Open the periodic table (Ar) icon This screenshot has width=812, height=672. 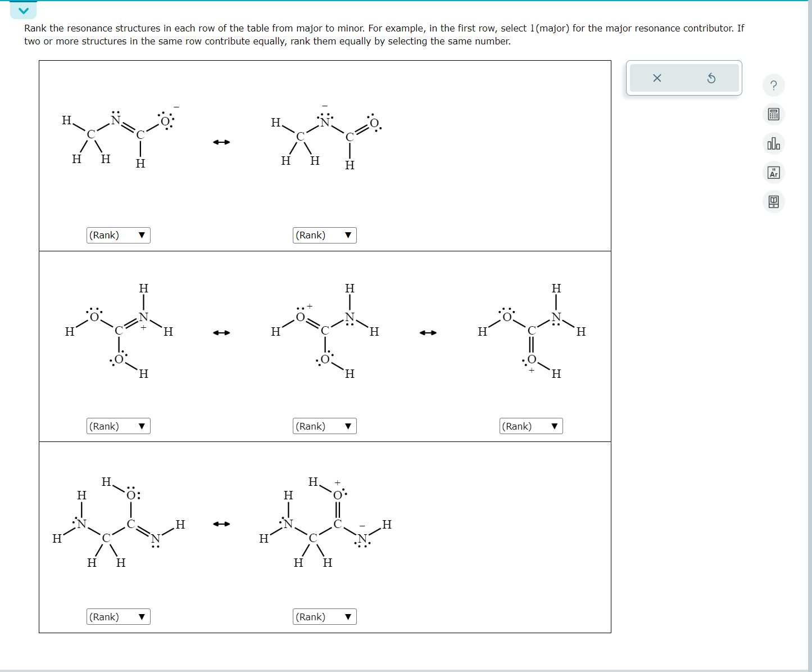pyautogui.click(x=774, y=173)
